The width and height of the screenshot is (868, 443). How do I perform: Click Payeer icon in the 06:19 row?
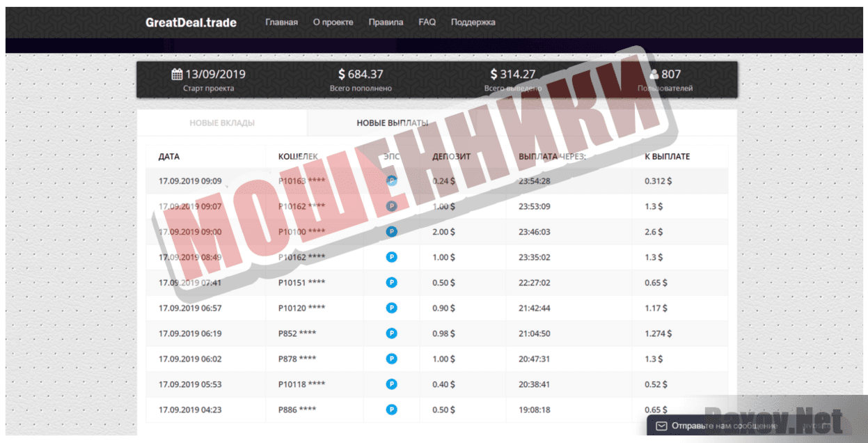pos(391,334)
